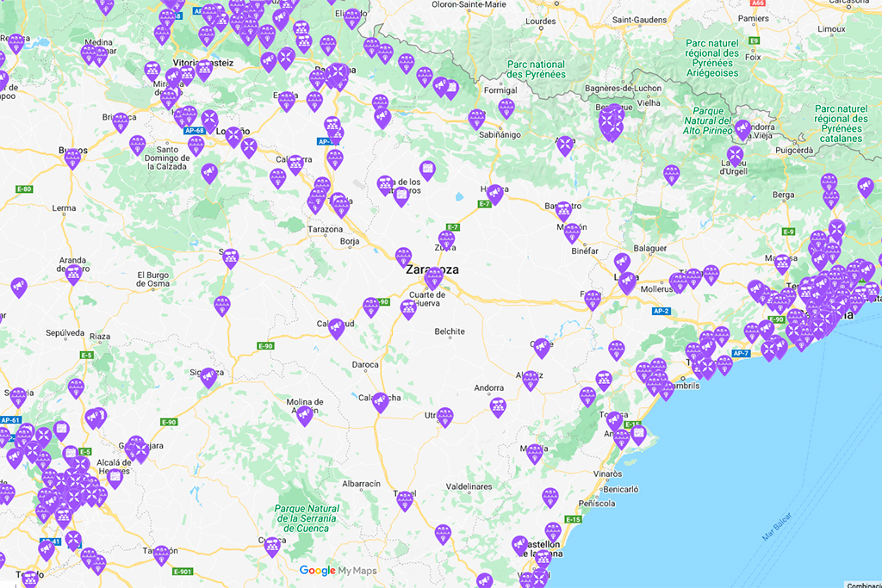Select the purple marker at Tarancón
The width and height of the screenshot is (882, 588).
click(161, 555)
